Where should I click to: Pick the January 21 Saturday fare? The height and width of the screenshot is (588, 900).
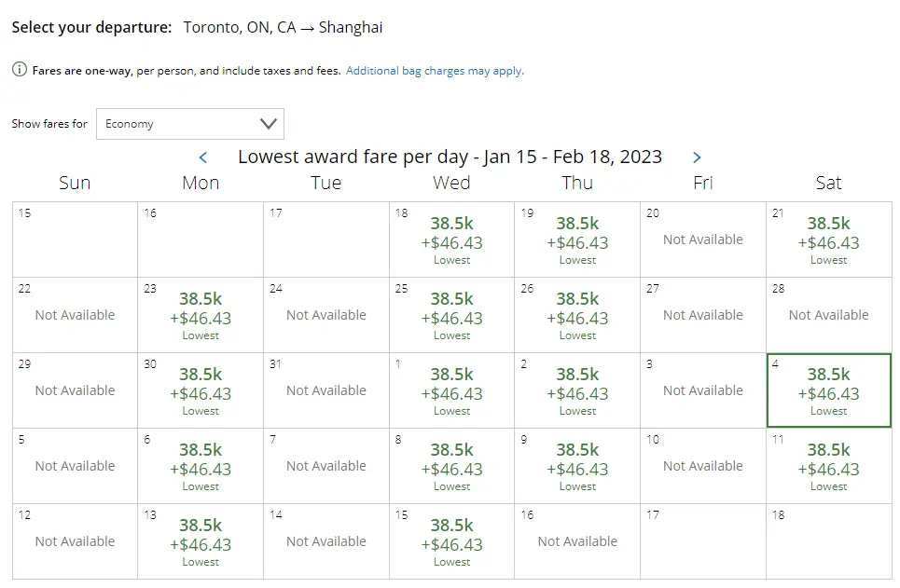(x=828, y=240)
